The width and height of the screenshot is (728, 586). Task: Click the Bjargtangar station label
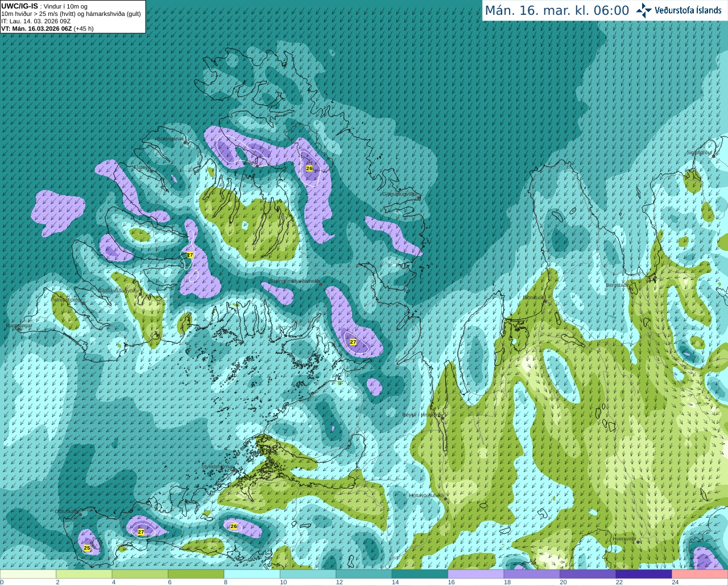click(19, 325)
